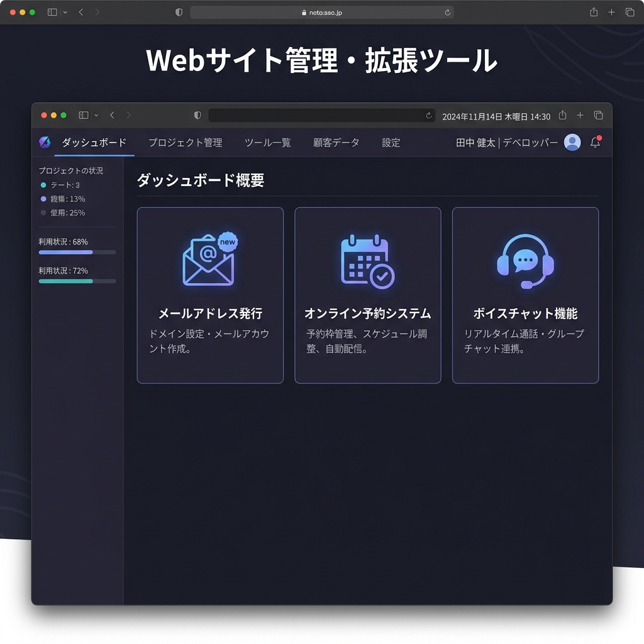Add a new tab in inner window

(580, 115)
